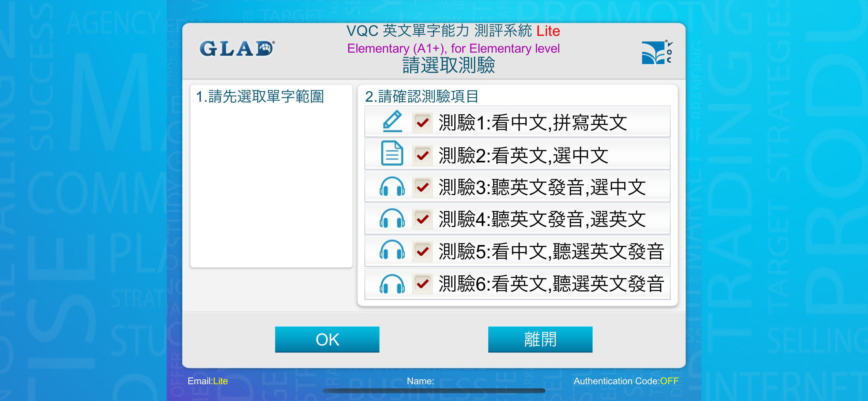The height and width of the screenshot is (401, 868).
Task: Click the 1.請先選取單字範圍 heading
Action: [260, 96]
